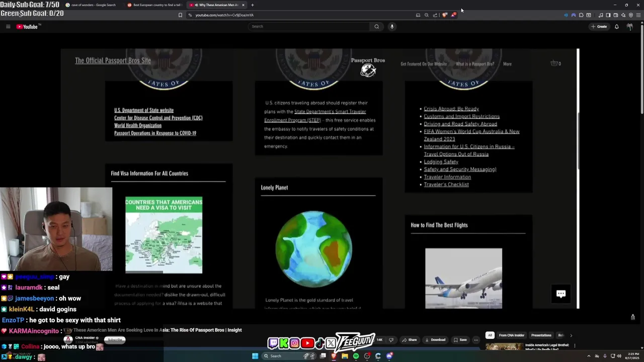Open the chat bubble widget on the page

(x=561, y=294)
